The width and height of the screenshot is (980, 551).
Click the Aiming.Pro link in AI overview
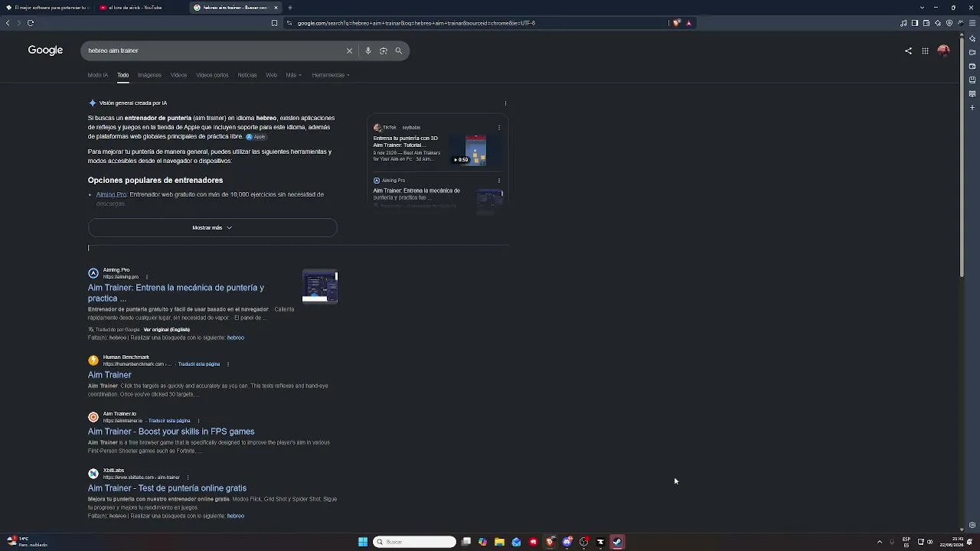pyautogui.click(x=111, y=194)
